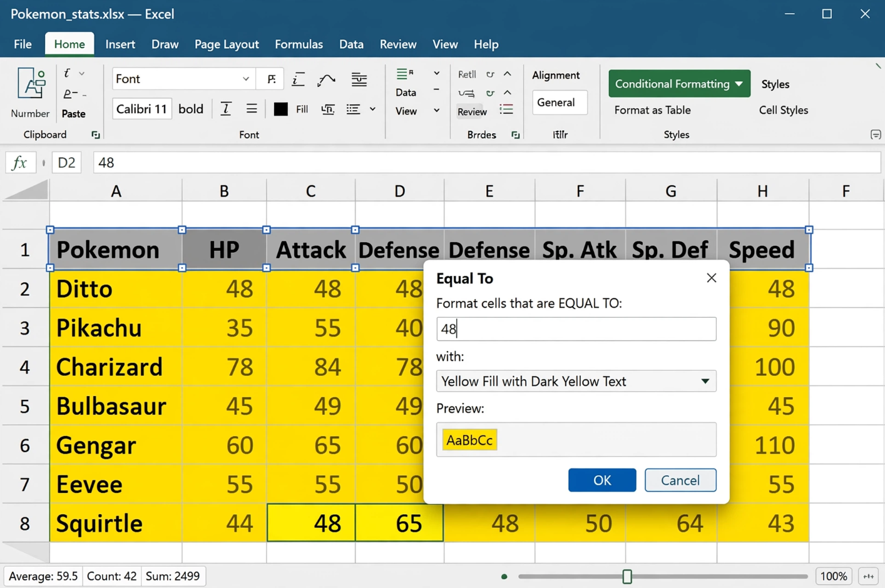Click the Select All corner triangle
This screenshot has width=885, height=588.
coord(26,190)
